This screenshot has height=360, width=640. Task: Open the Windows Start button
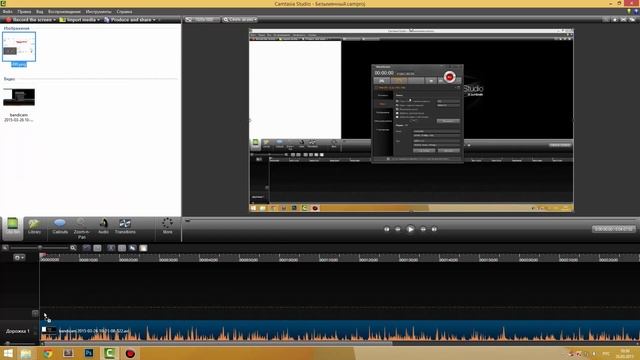point(8,353)
